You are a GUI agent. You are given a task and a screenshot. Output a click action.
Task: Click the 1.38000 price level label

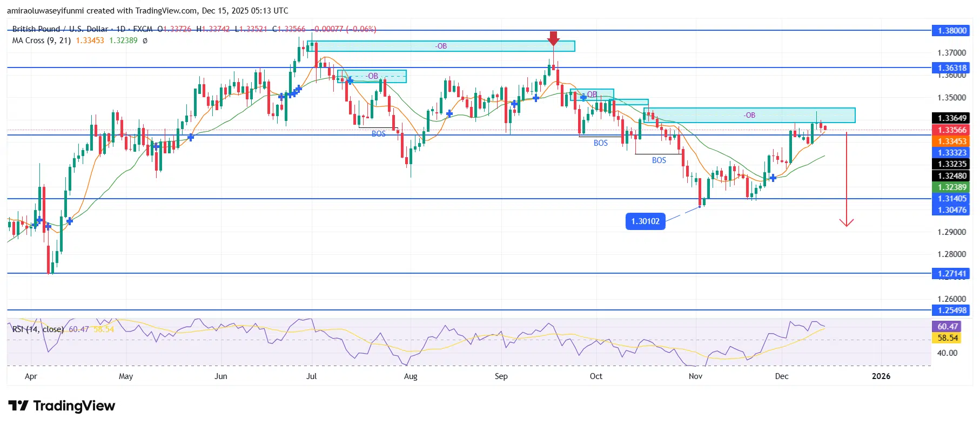click(x=951, y=31)
